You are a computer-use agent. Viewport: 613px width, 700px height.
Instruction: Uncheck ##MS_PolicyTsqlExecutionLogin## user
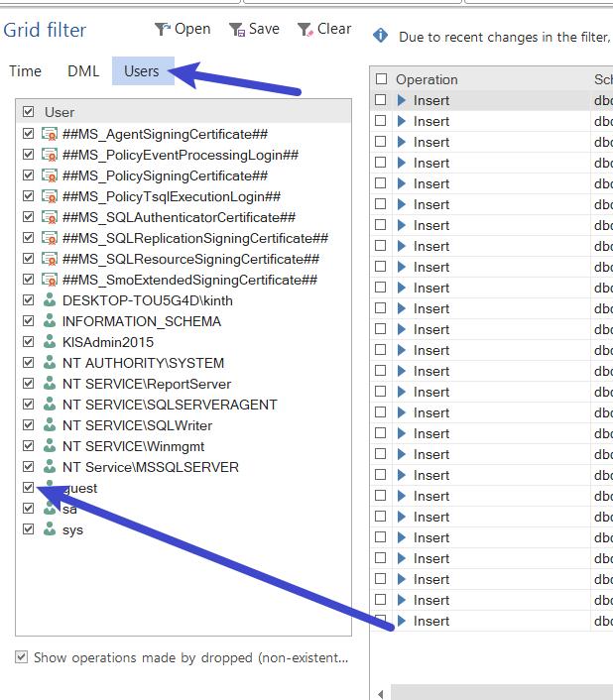[28, 196]
